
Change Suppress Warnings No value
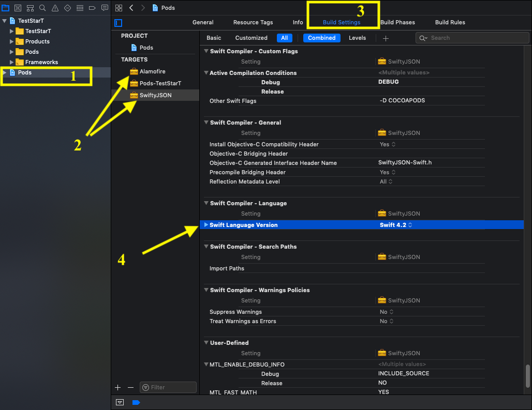[x=387, y=312]
